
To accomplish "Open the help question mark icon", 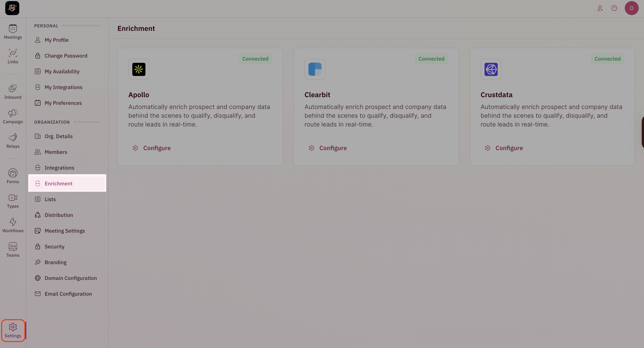I will [614, 8].
